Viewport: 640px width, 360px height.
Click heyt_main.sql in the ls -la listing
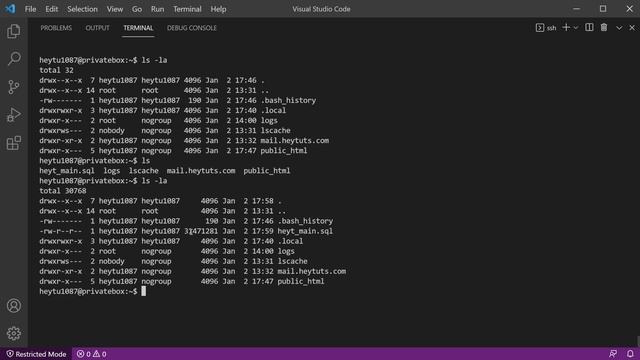(x=305, y=231)
